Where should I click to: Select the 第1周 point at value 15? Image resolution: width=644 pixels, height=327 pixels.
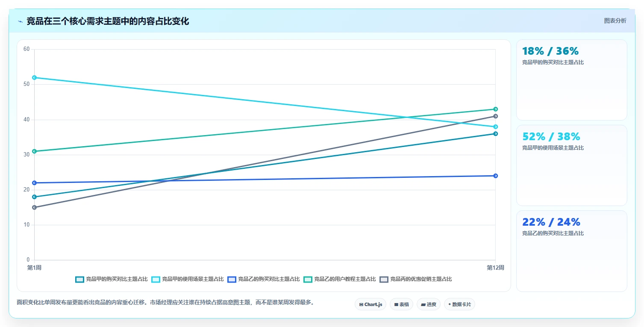[x=34, y=207]
